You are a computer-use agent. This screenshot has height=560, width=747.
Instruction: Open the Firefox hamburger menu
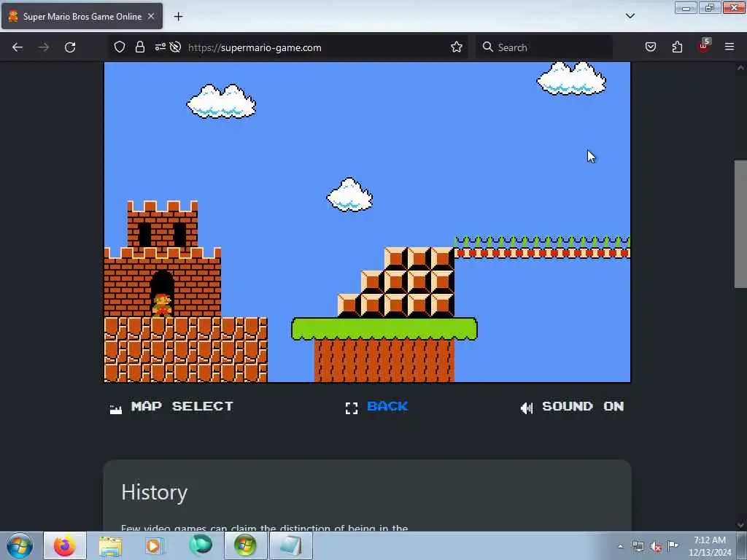tap(729, 47)
